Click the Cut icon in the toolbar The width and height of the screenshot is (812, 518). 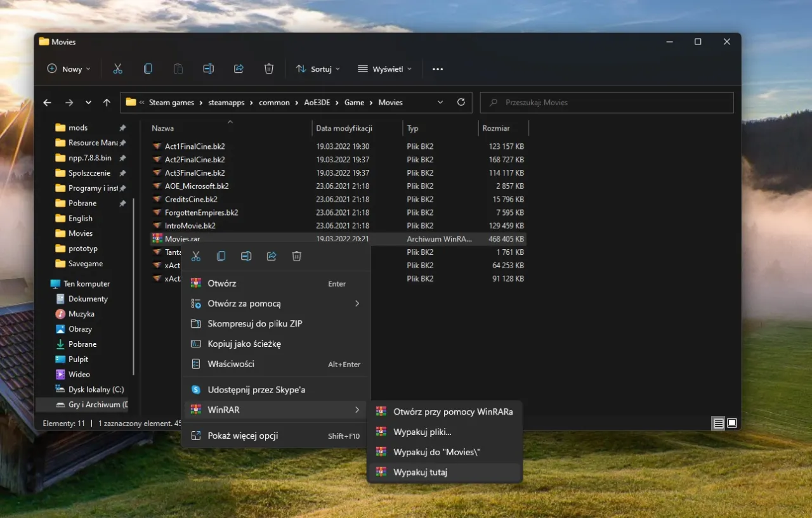tap(117, 69)
